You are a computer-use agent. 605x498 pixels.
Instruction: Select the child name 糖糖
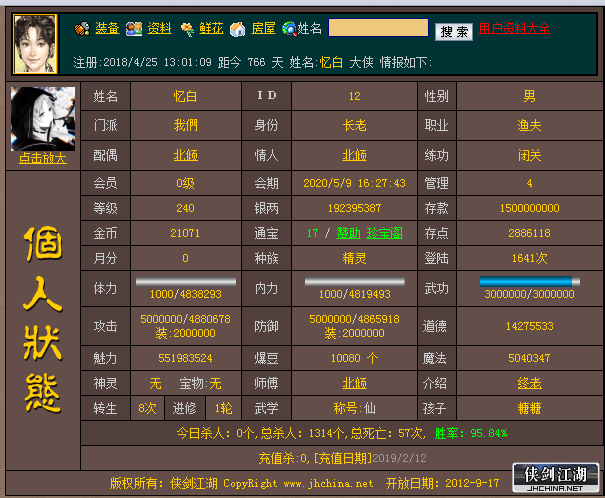tap(529, 408)
